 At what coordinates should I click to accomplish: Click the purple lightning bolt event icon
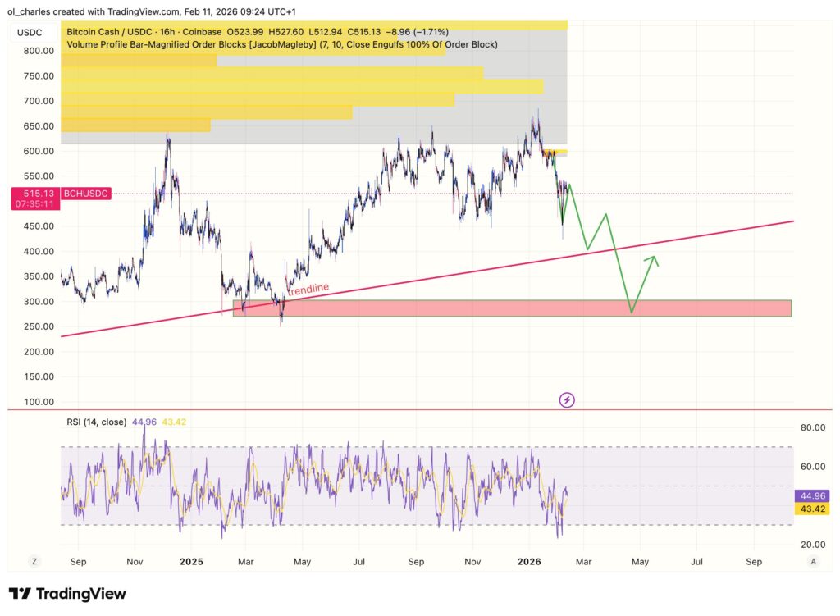click(567, 400)
